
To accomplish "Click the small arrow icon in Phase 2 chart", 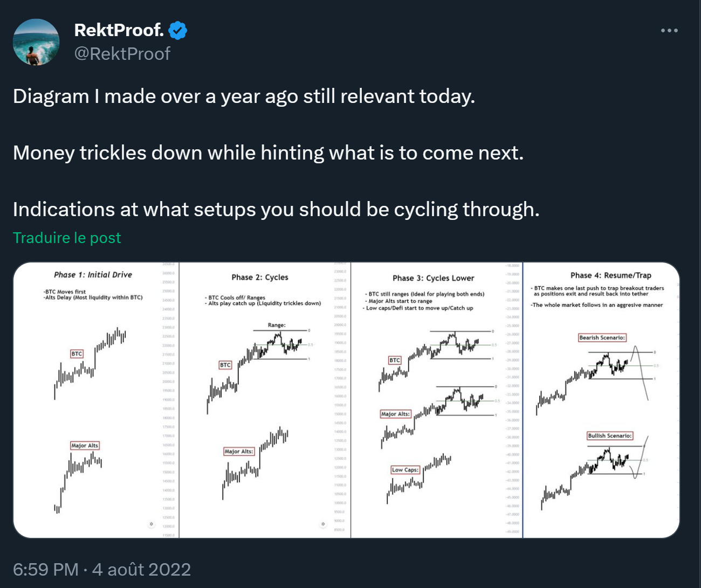I will tap(323, 524).
